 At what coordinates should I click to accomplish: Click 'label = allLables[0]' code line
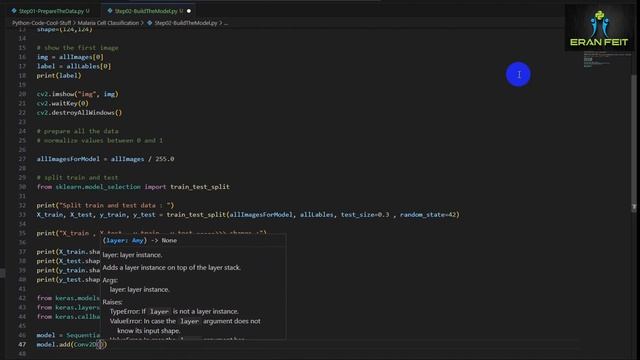73,66
